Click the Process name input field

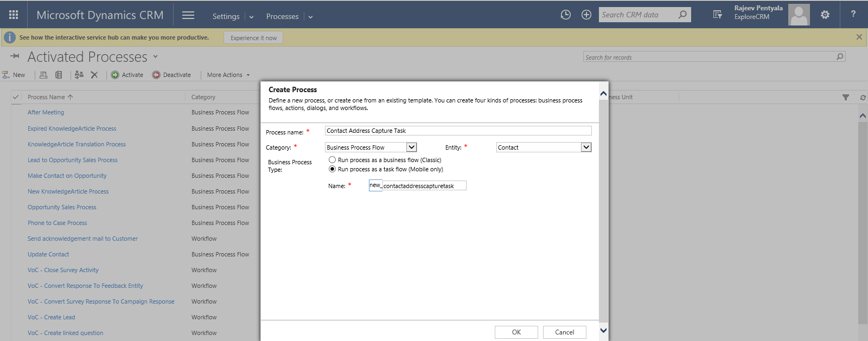(x=458, y=131)
